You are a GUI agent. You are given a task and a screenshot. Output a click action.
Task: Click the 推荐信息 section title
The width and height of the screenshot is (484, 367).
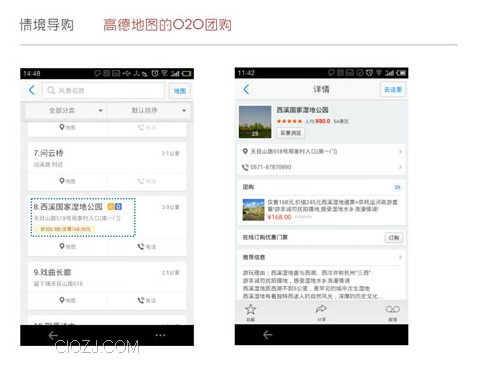click(254, 257)
